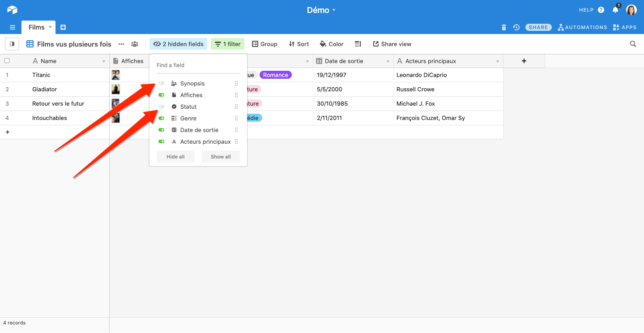Open the trash bin icon
Screen dimensions: 644x333
[504, 27]
